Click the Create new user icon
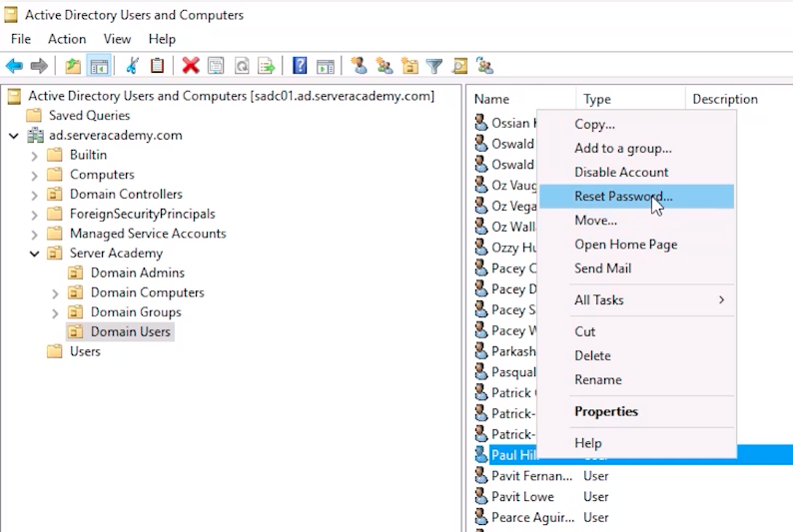The width and height of the screenshot is (793, 532). [x=359, y=66]
